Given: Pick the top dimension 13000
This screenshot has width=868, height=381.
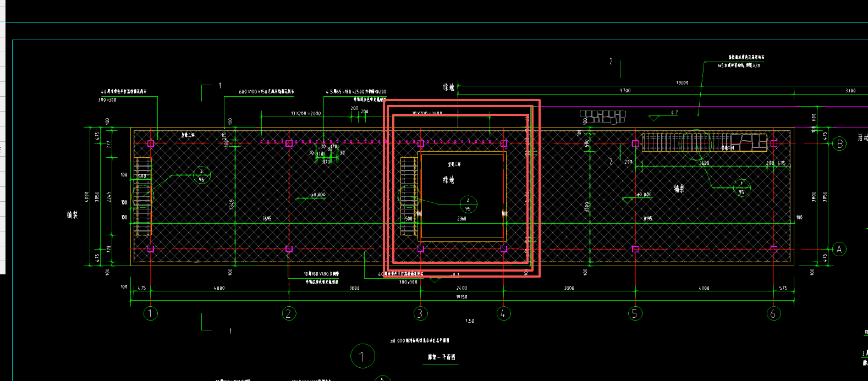Looking at the screenshot, I should 682,82.
